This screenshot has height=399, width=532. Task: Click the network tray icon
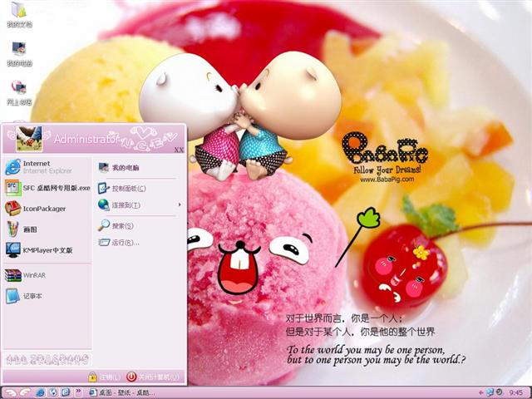pyautogui.click(x=490, y=393)
